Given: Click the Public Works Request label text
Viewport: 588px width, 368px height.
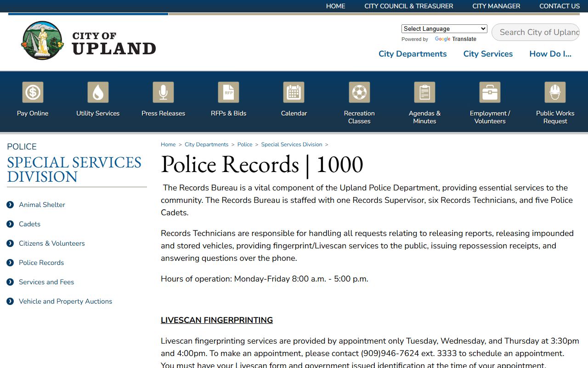Looking at the screenshot, I should point(555,117).
